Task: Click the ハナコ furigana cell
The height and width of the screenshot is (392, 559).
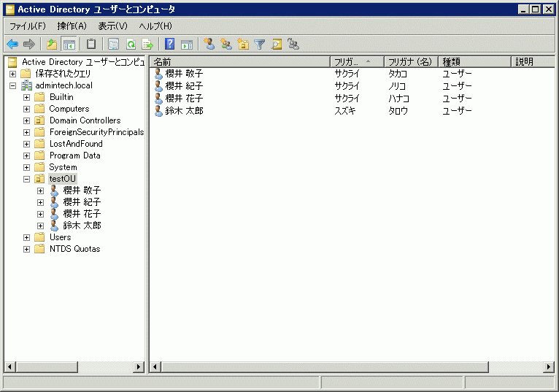Action: [398, 99]
